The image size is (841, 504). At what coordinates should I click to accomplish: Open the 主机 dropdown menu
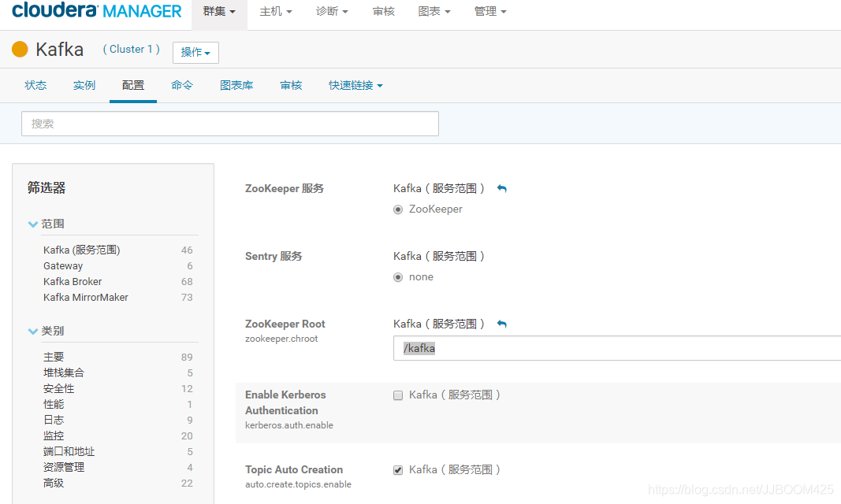pyautogui.click(x=276, y=11)
